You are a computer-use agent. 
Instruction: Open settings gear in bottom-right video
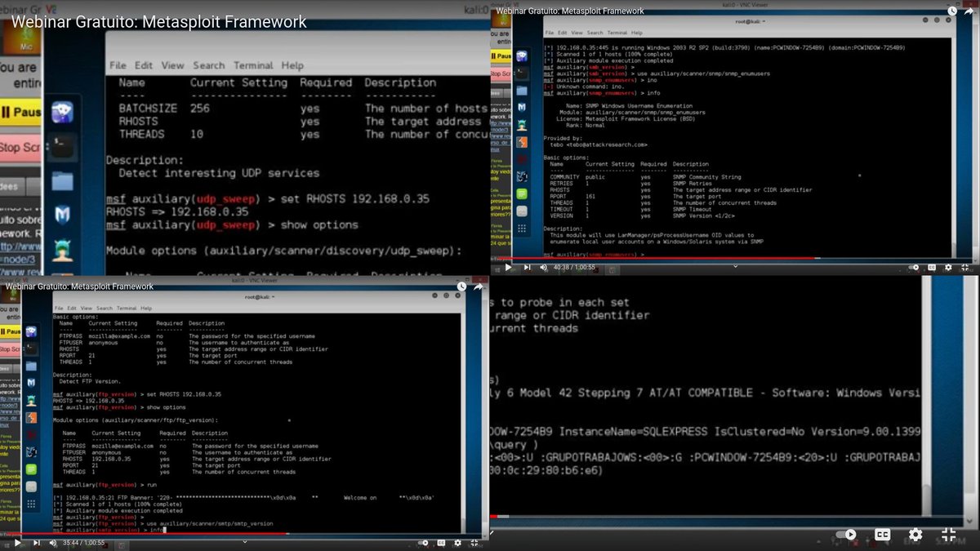click(915, 535)
